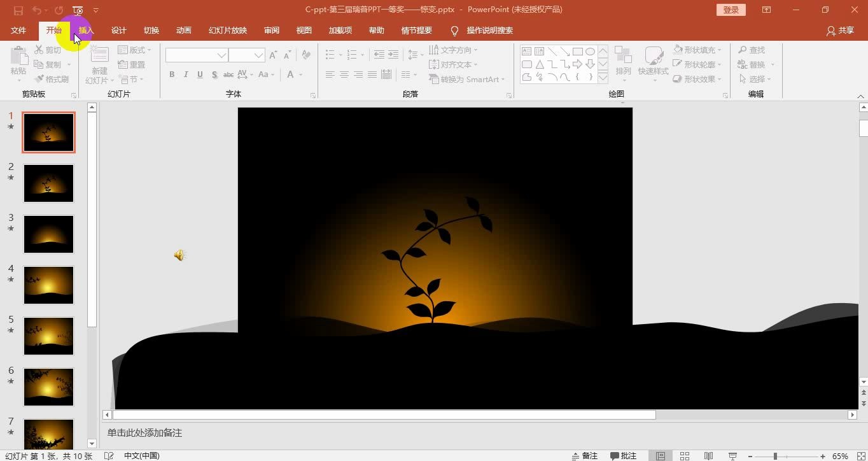Expand the shapes gallery more arrow
868x461 pixels.
[x=603, y=78]
